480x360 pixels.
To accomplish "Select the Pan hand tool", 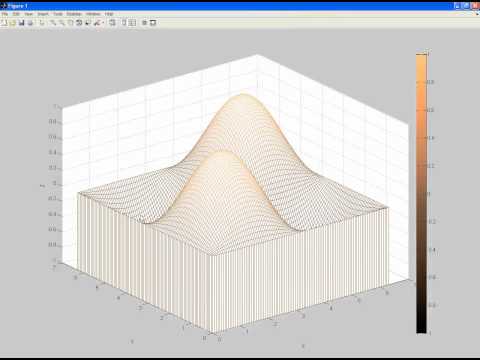I will click(70, 23).
